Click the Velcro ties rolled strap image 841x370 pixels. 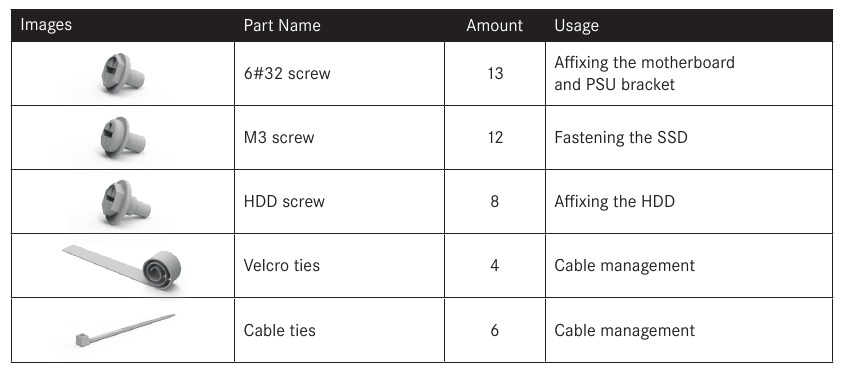(x=122, y=267)
